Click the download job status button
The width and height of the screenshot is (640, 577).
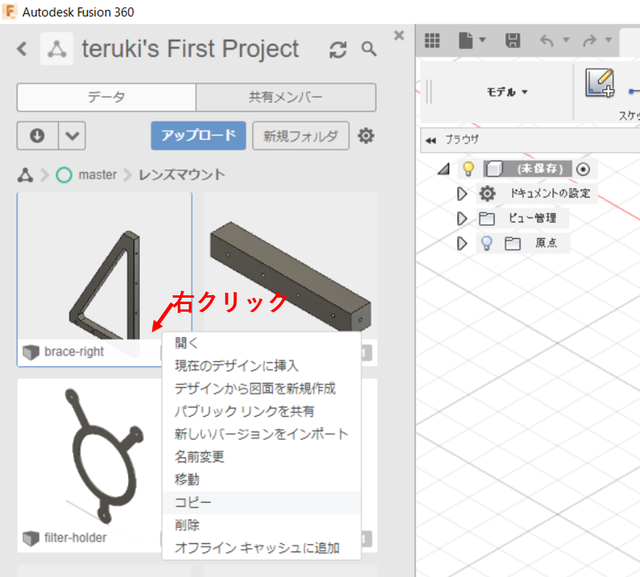point(37,135)
